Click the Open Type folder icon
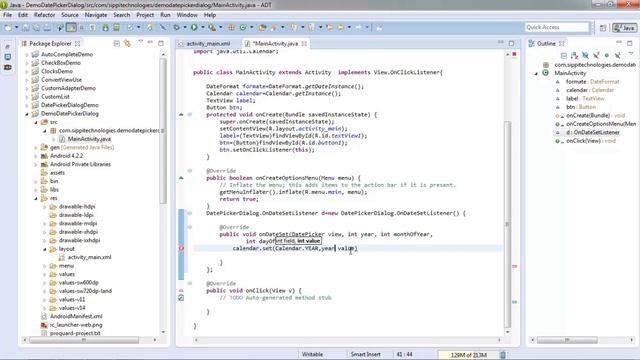This screenshot has height=360, width=640. 262,27
